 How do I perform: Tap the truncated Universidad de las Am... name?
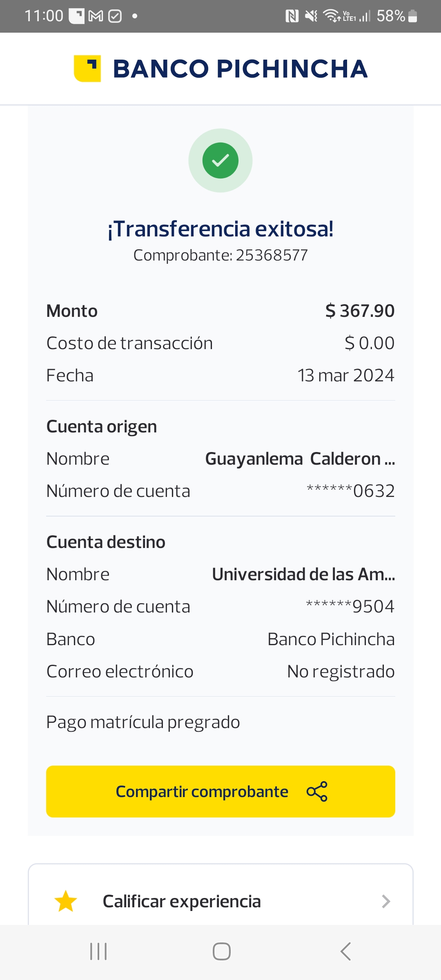303,574
